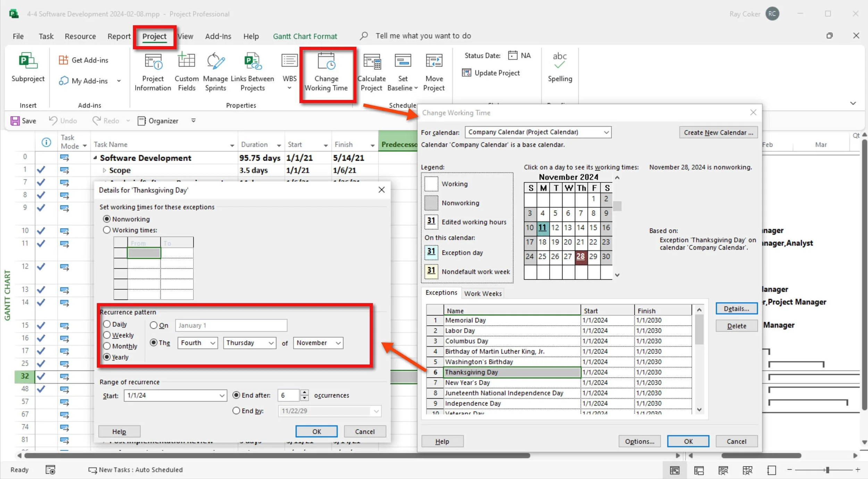Increase the occurrences stepper value
The height and width of the screenshot is (479, 868).
coord(304,392)
